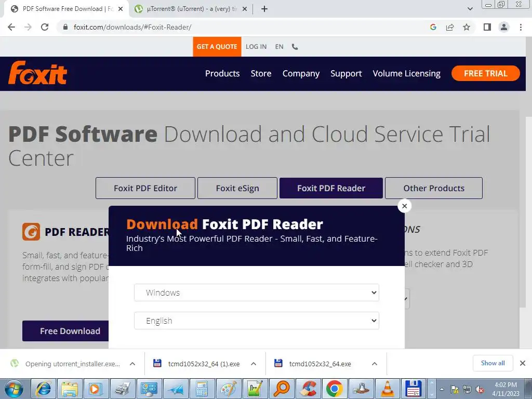Click the browser forward arrow

28,27
